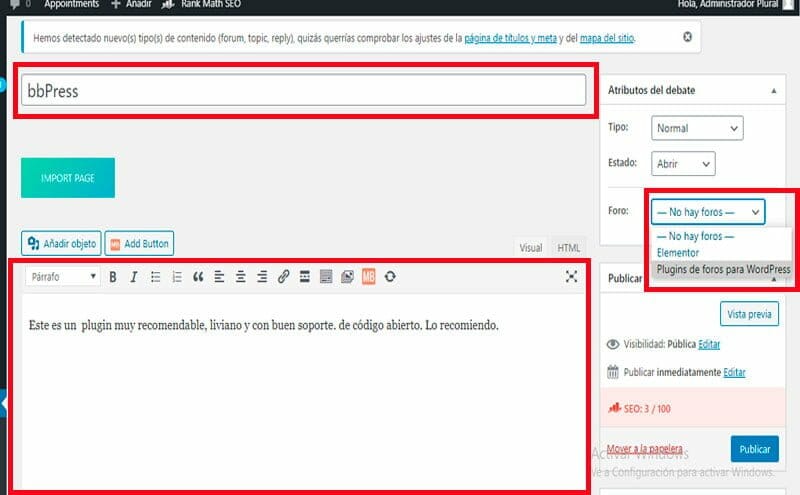Click the SEO: 3 / 100 score
Viewport: 800px width, 495px height.
tap(647, 409)
